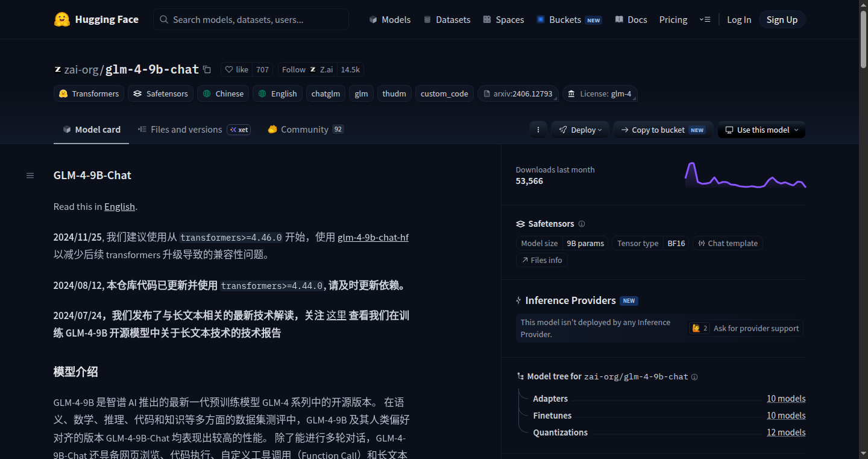868x459 pixels.
Task: Open Docs in navigation
Action: pyautogui.click(x=631, y=19)
